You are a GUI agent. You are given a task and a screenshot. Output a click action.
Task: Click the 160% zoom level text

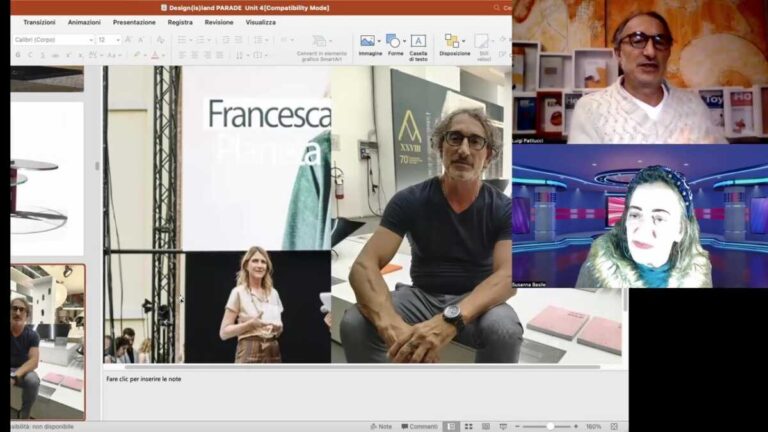(x=594, y=427)
